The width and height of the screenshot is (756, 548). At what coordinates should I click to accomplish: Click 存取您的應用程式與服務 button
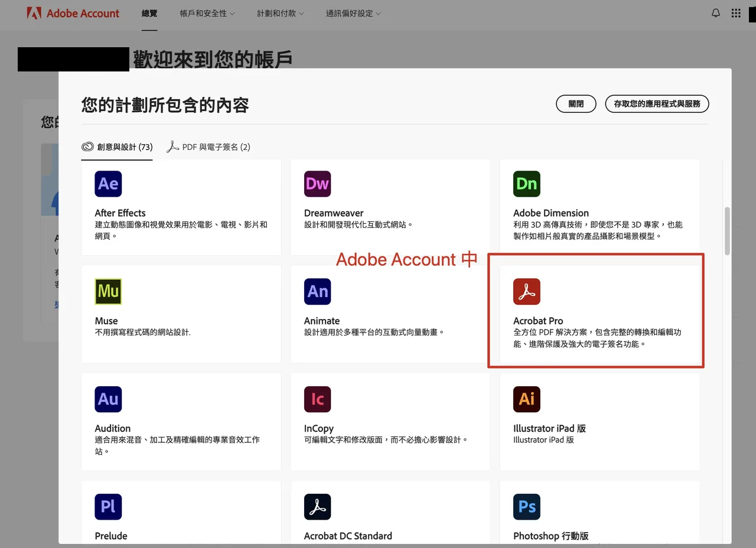point(657,104)
